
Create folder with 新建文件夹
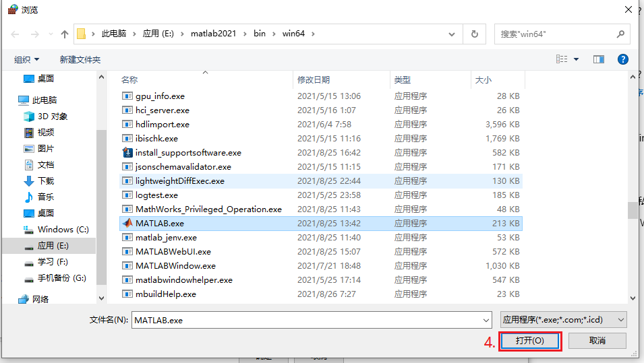pos(80,60)
